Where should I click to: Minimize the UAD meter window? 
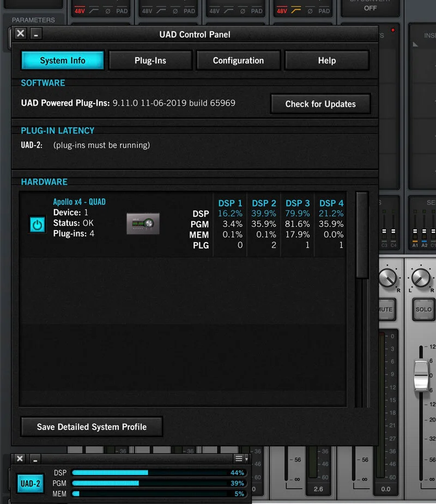coord(35,459)
